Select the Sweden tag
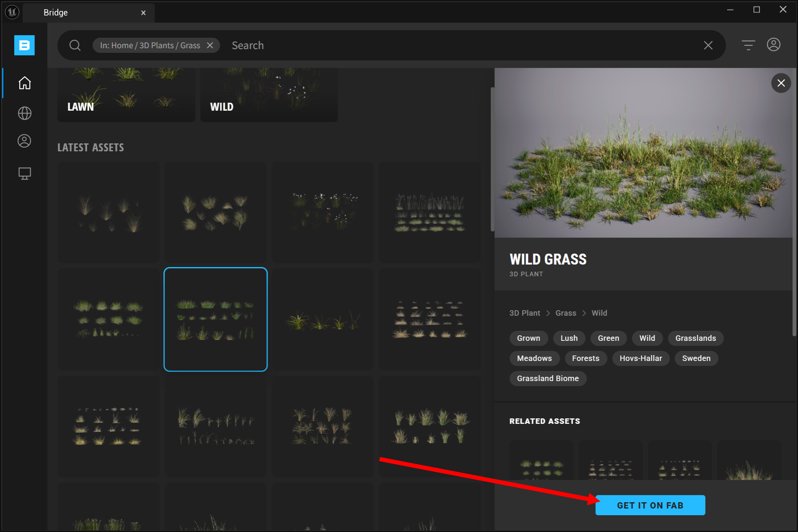This screenshot has width=798, height=532. [696, 358]
